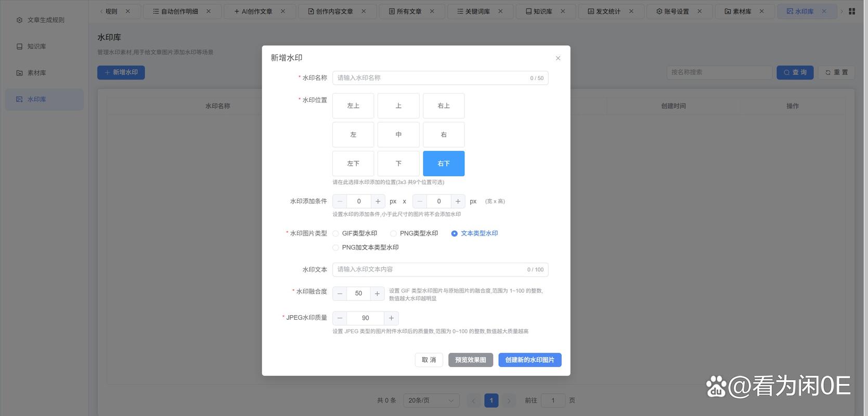
Task: Focus the 水印名称 input field
Action: [441, 78]
